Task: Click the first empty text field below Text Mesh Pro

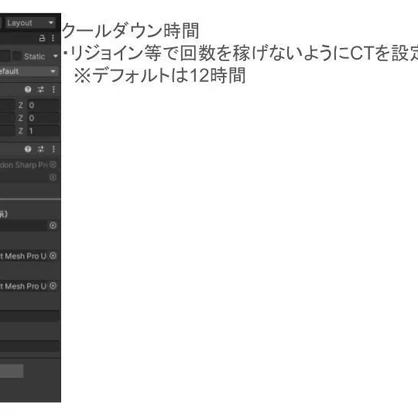Action: pos(29,316)
